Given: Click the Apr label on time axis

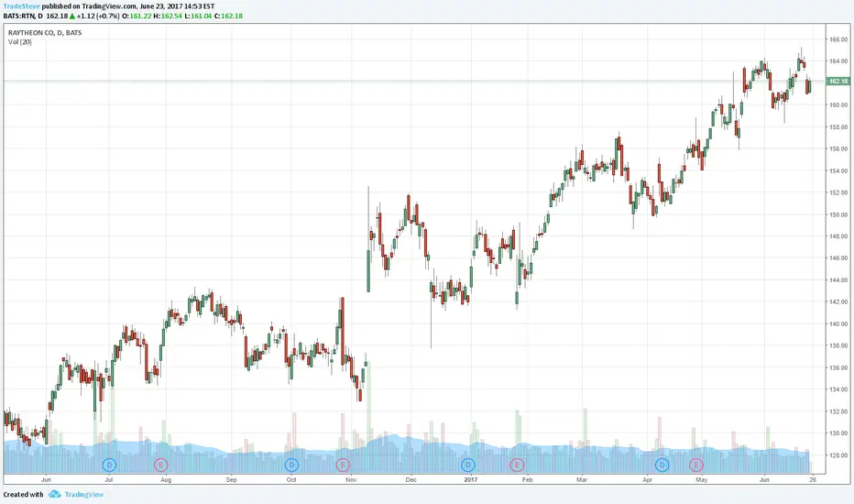Looking at the screenshot, I should tap(648, 480).
